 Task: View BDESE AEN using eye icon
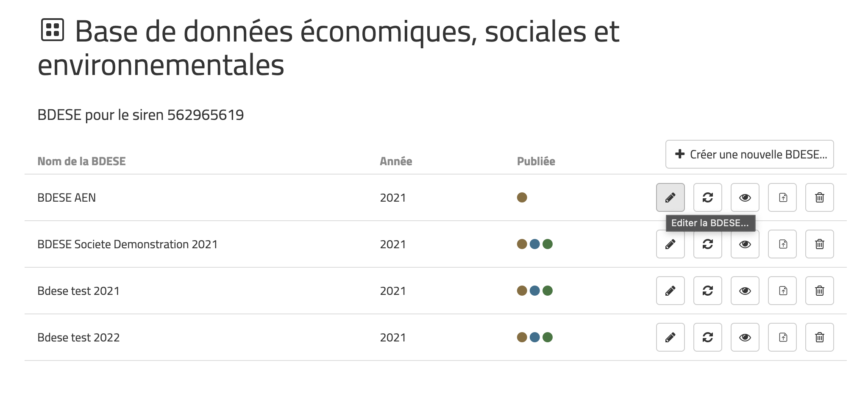click(x=745, y=197)
